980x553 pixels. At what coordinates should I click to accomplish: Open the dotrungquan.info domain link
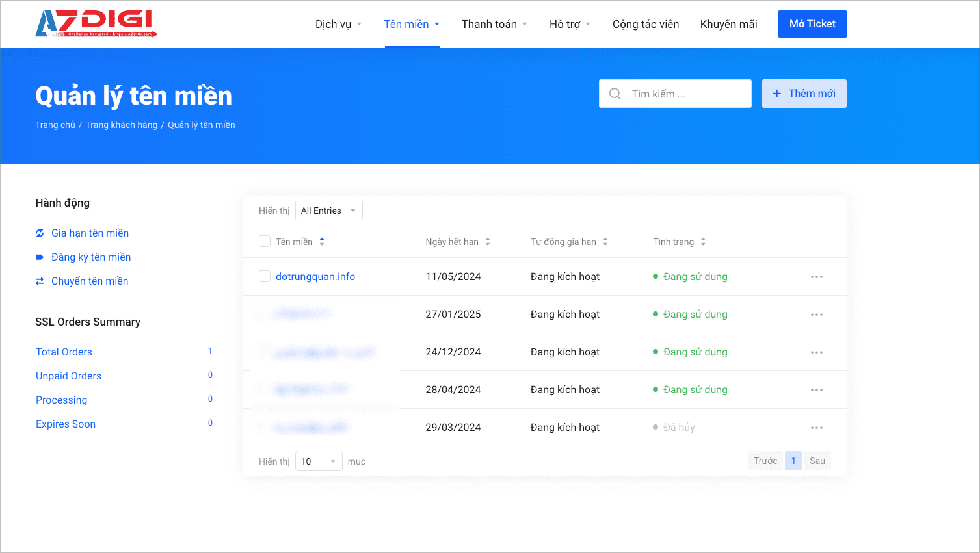click(315, 277)
